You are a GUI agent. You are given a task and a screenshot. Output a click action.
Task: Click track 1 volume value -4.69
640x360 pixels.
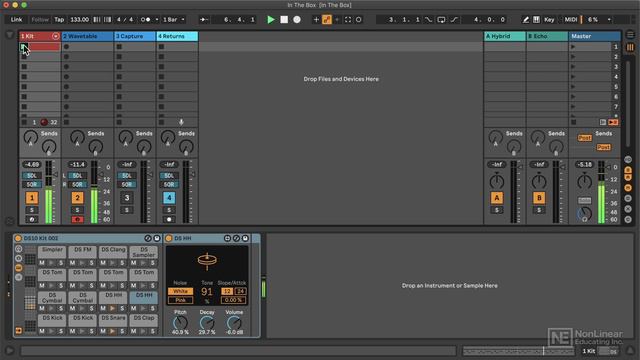32,164
